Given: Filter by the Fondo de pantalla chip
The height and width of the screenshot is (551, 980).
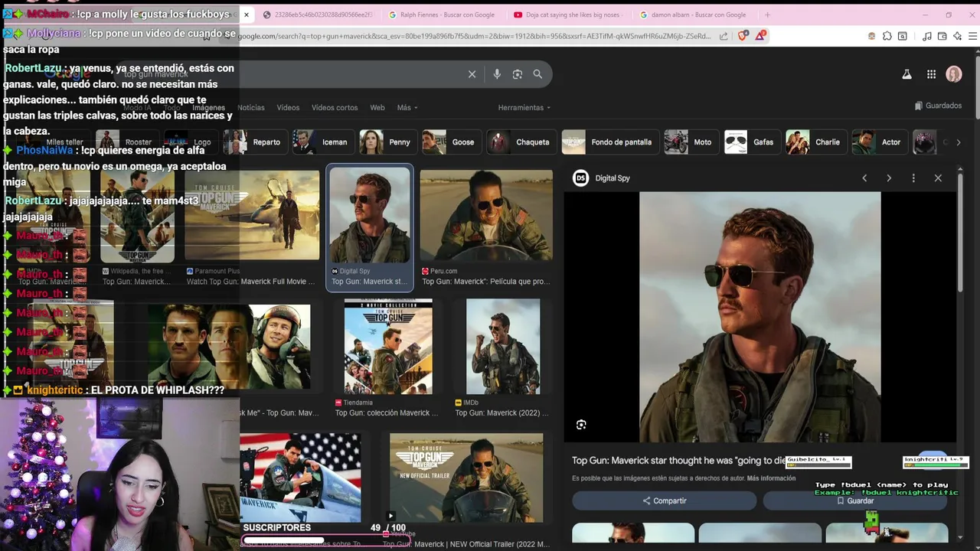Looking at the screenshot, I should pos(609,142).
